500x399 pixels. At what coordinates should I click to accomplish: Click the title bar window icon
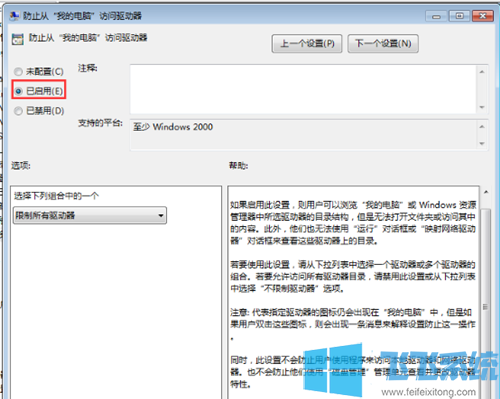[x=14, y=16]
